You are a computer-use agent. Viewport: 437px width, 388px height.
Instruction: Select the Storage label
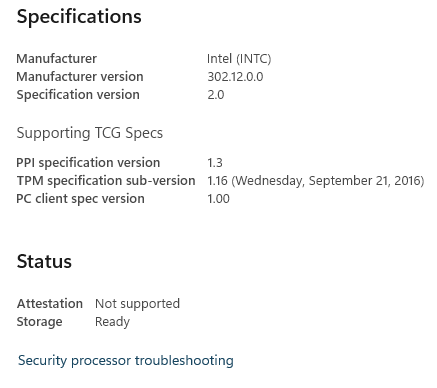click(x=39, y=322)
